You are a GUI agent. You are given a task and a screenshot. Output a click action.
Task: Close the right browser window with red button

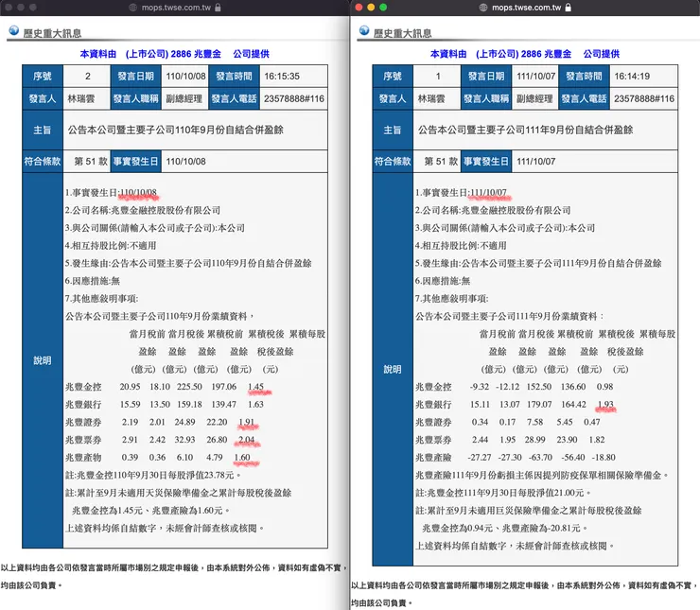(359, 8)
